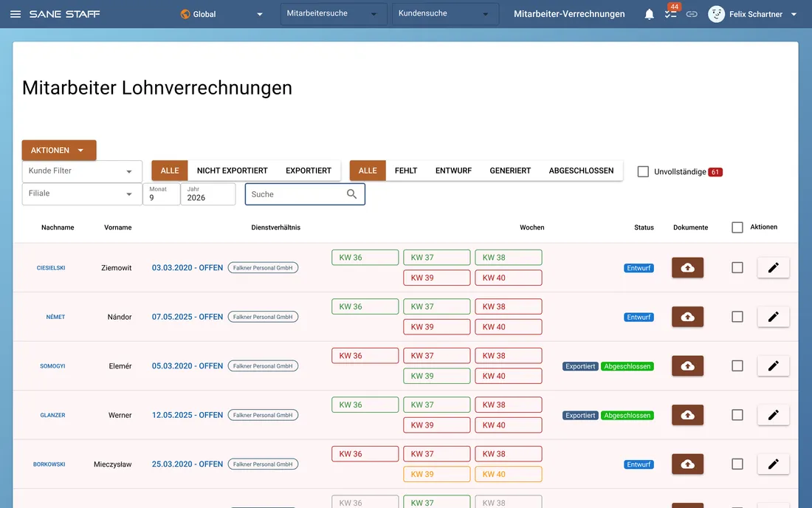The image size is (812, 508).
Task: Click Falkner Personal GmbH chip for Ciesielski
Action: pyautogui.click(x=263, y=268)
